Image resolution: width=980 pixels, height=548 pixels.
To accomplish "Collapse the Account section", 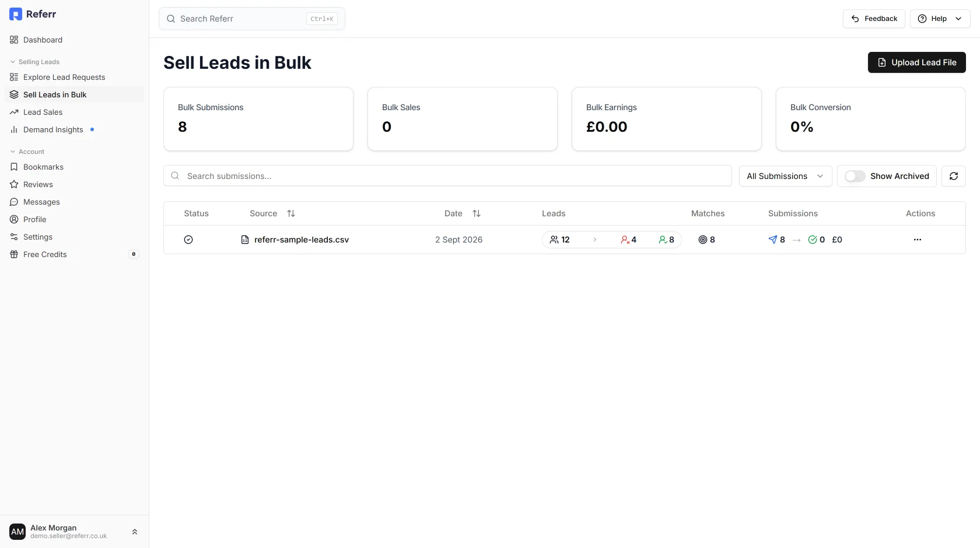I will coord(27,152).
